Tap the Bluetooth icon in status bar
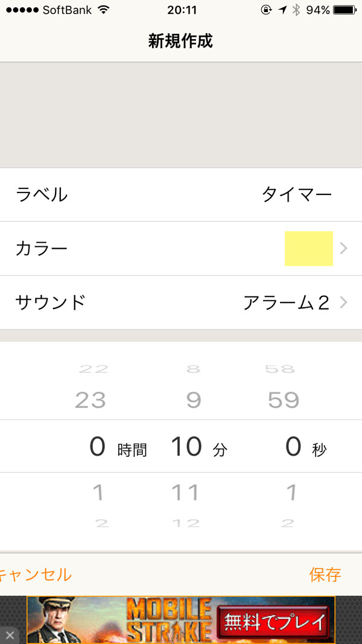Image resolution: width=362 pixels, height=644 pixels. [x=296, y=10]
